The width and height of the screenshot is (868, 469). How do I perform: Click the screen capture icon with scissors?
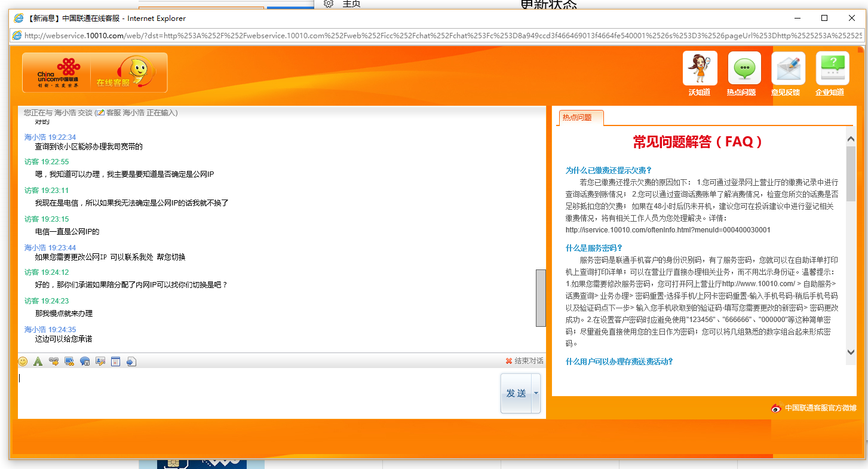[69, 361]
